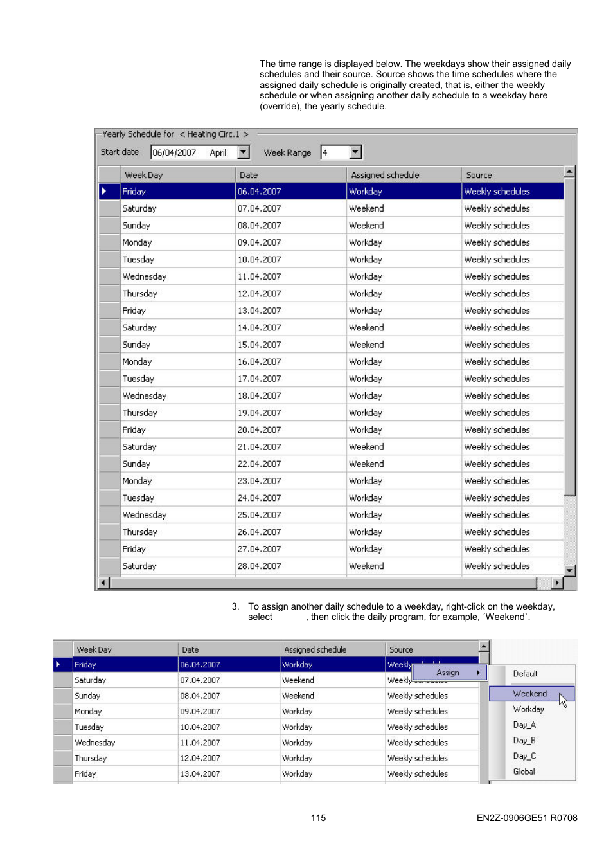Click date cell 12.04.2007 in upper table
Screen dimensions: 613x868
click(x=291, y=294)
